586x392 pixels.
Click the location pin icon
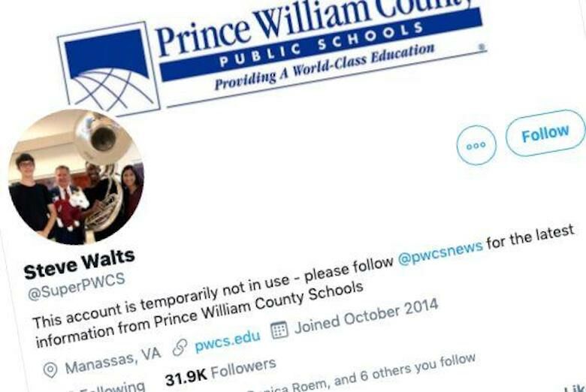[50, 370]
